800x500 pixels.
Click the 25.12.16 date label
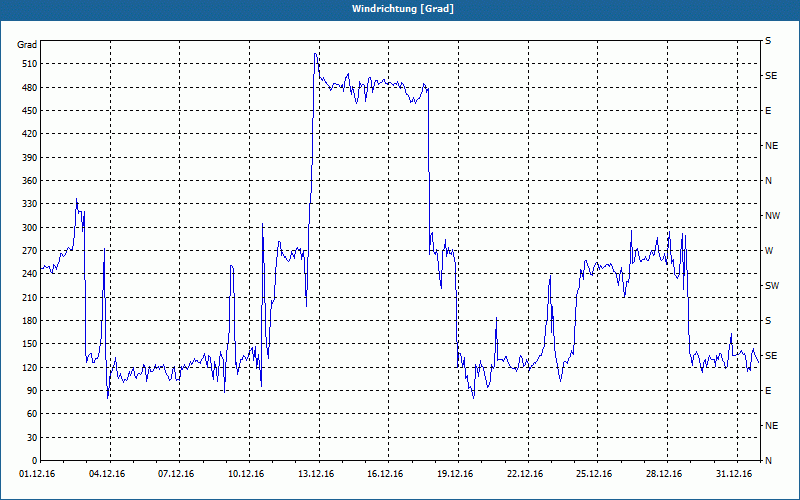[x=594, y=474]
